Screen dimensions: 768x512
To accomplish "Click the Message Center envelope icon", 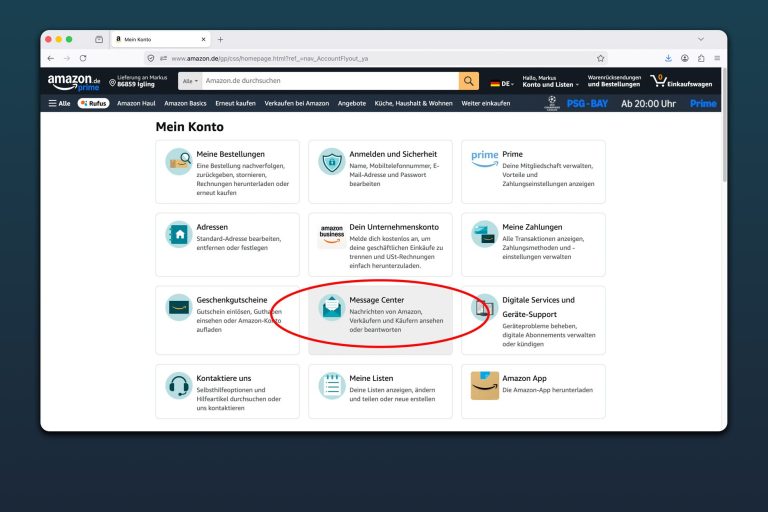I will pyautogui.click(x=332, y=307).
